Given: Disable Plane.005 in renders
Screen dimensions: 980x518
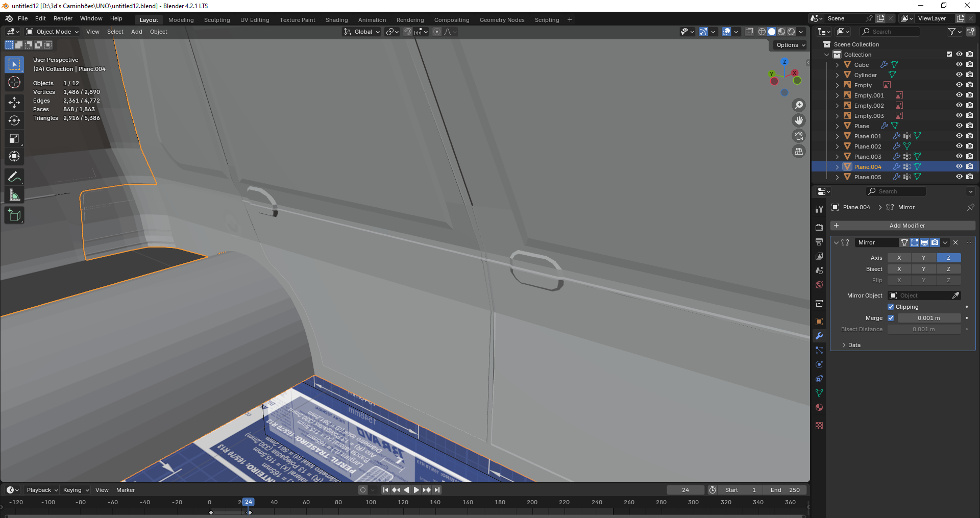Looking at the screenshot, I should point(970,177).
